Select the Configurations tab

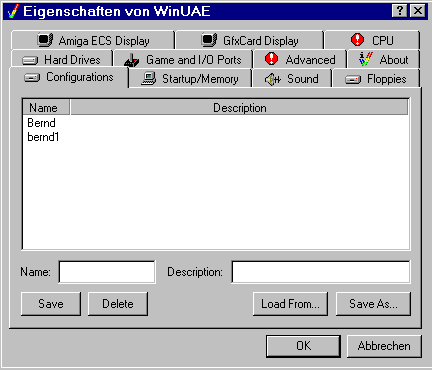(69, 77)
